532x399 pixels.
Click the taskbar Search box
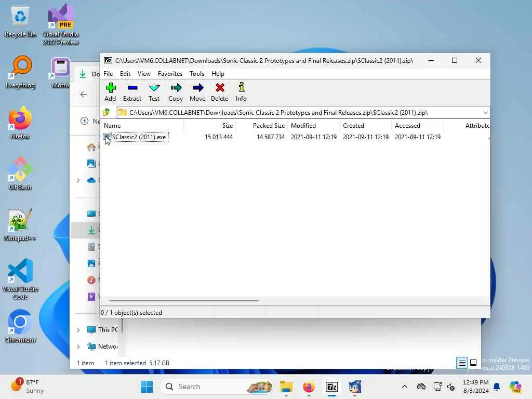[x=217, y=387]
